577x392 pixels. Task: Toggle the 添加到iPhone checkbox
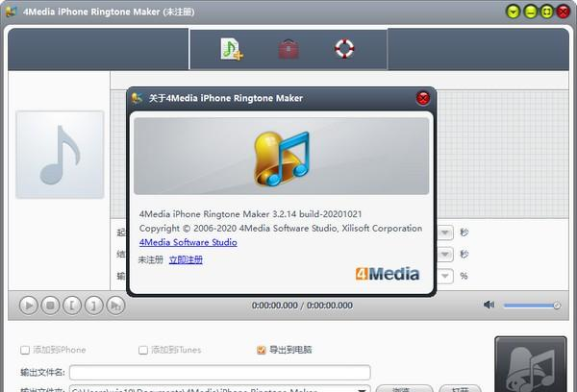click(x=25, y=350)
